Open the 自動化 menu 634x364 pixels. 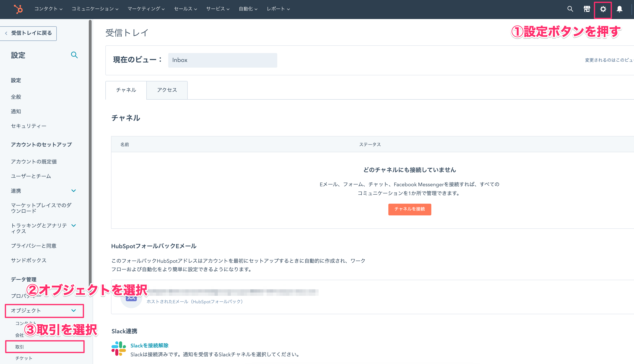248,9
